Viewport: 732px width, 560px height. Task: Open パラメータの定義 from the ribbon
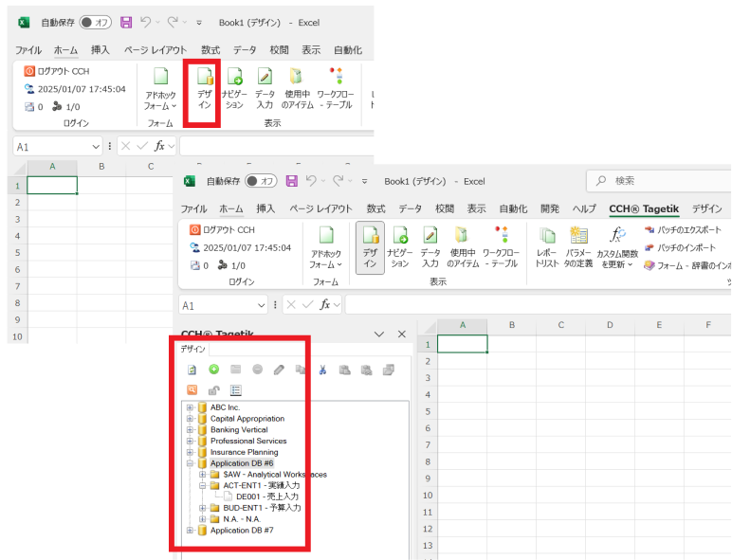578,246
